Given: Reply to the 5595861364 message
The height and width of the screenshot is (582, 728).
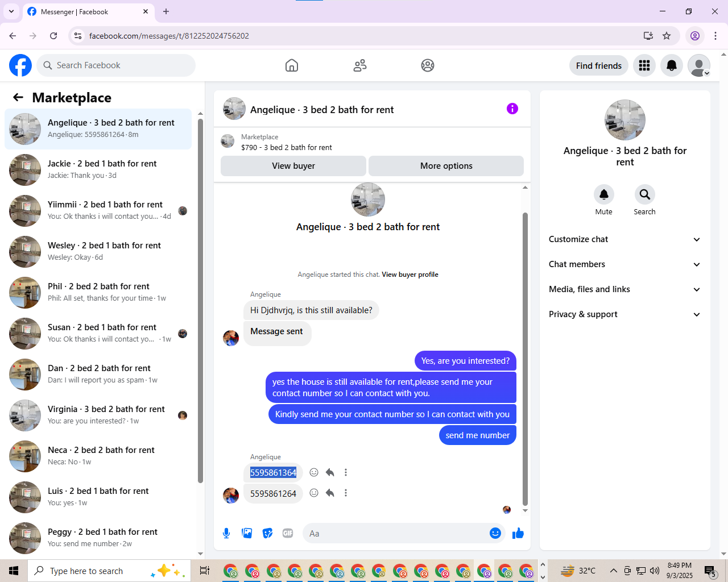Looking at the screenshot, I should click(330, 472).
